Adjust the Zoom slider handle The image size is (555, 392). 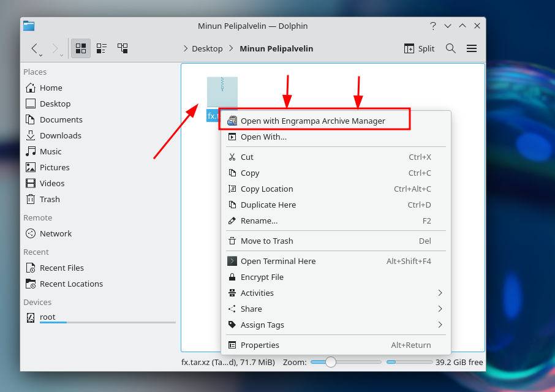331,362
